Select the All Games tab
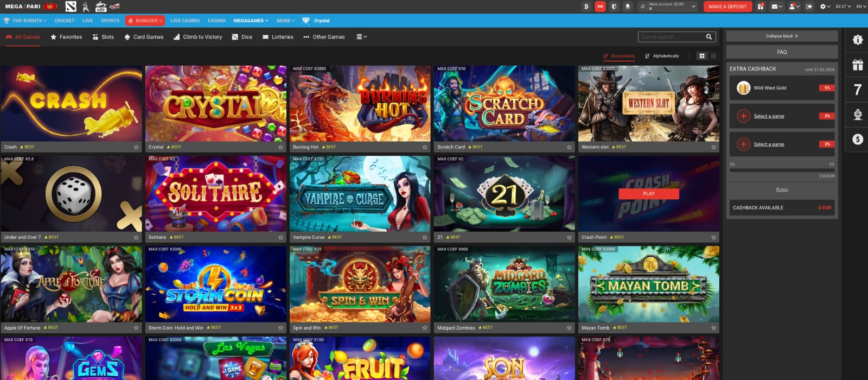This screenshot has height=380, width=868. [23, 37]
